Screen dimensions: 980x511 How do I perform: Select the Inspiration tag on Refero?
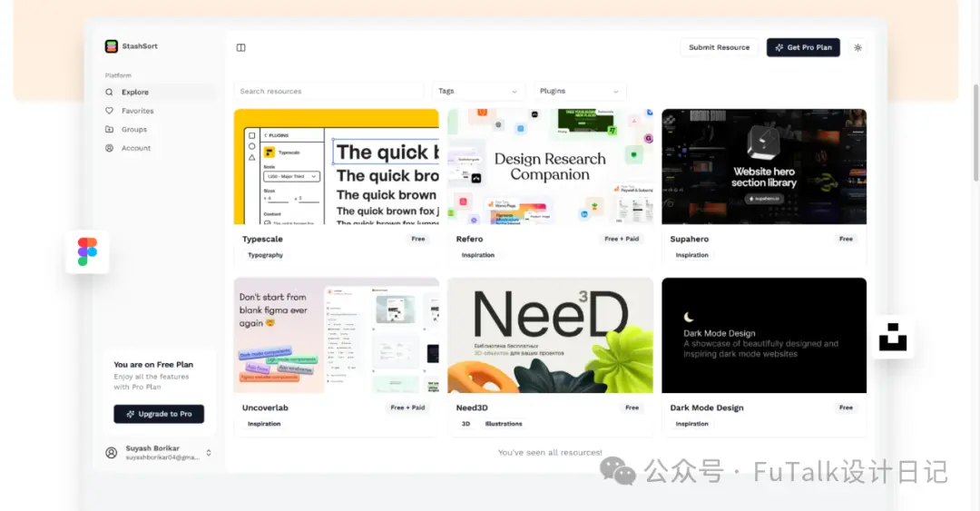coord(478,255)
